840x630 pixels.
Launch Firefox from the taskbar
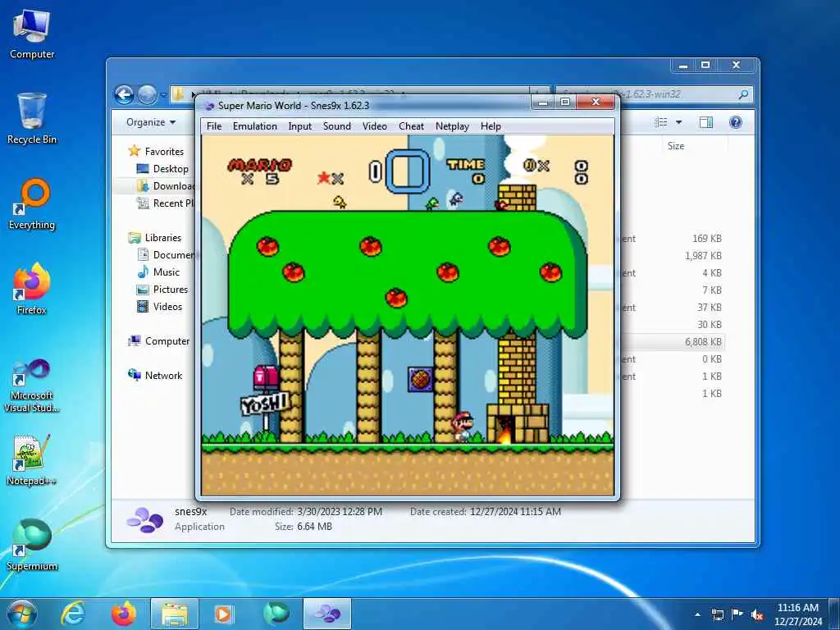pyautogui.click(x=123, y=614)
